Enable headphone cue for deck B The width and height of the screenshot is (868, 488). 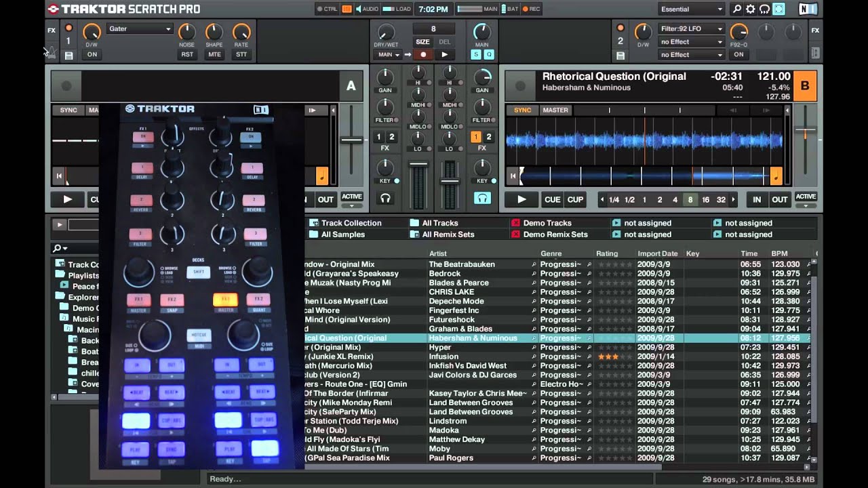[482, 198]
